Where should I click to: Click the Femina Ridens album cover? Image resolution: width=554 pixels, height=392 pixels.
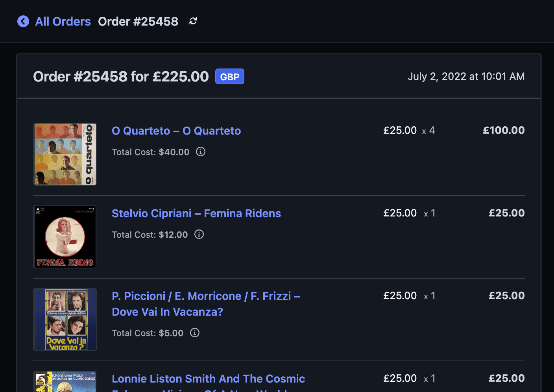65,237
